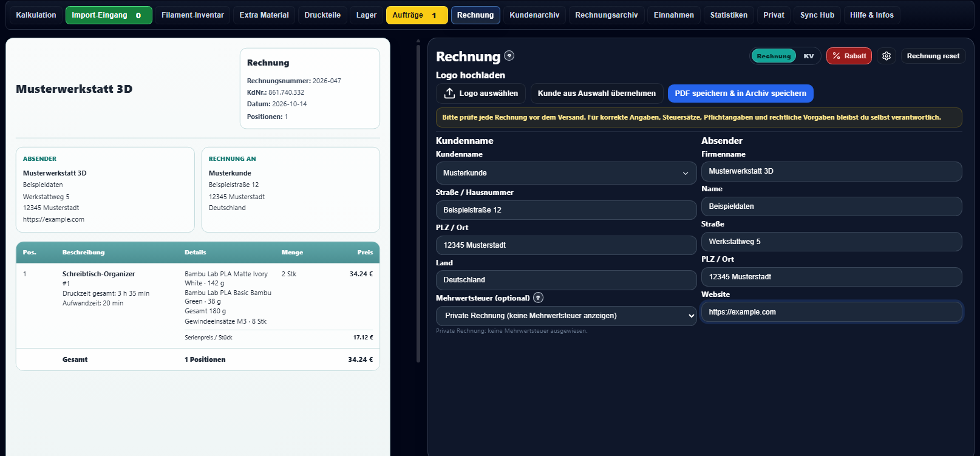
Task: Switch to the Filament-Inventar tab
Action: pos(192,15)
